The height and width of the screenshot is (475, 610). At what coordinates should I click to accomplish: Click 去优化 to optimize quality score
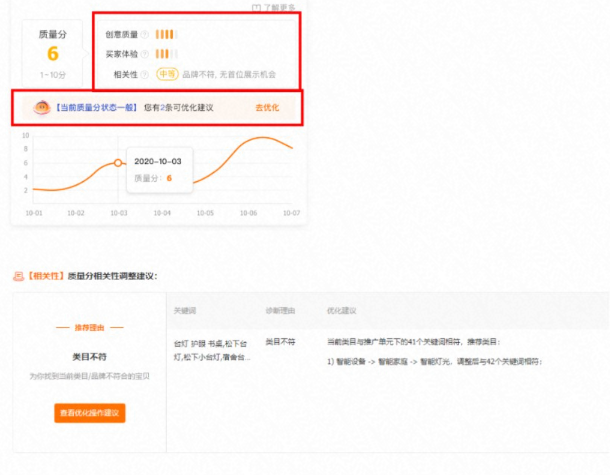(x=267, y=108)
